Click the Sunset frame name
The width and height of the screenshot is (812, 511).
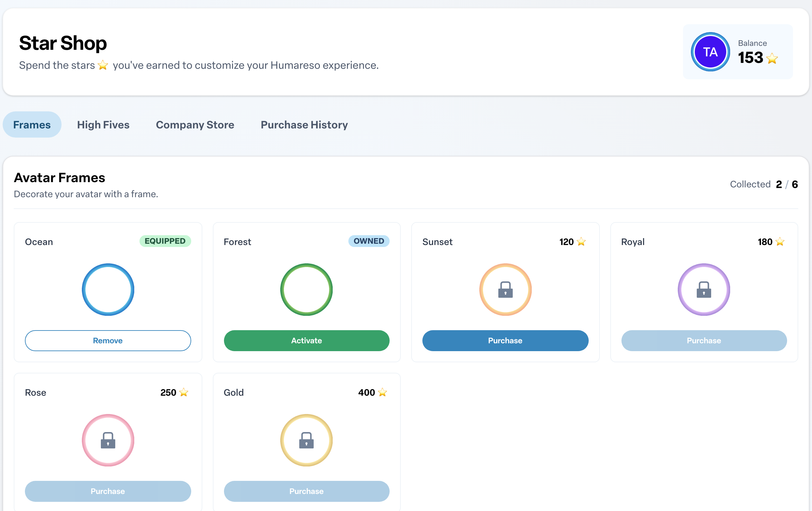point(437,241)
